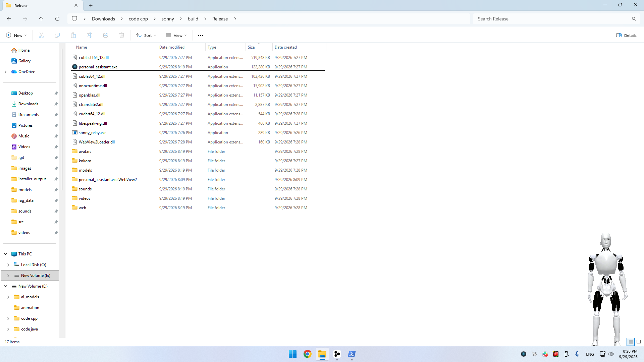Click the Copy toolbar icon

coord(57,35)
